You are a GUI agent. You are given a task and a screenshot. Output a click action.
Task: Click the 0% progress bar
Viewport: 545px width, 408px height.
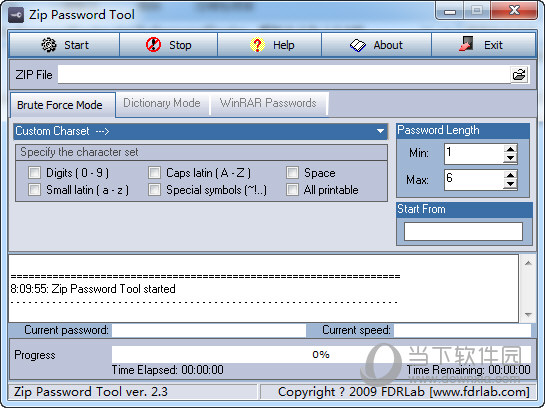[x=321, y=354]
